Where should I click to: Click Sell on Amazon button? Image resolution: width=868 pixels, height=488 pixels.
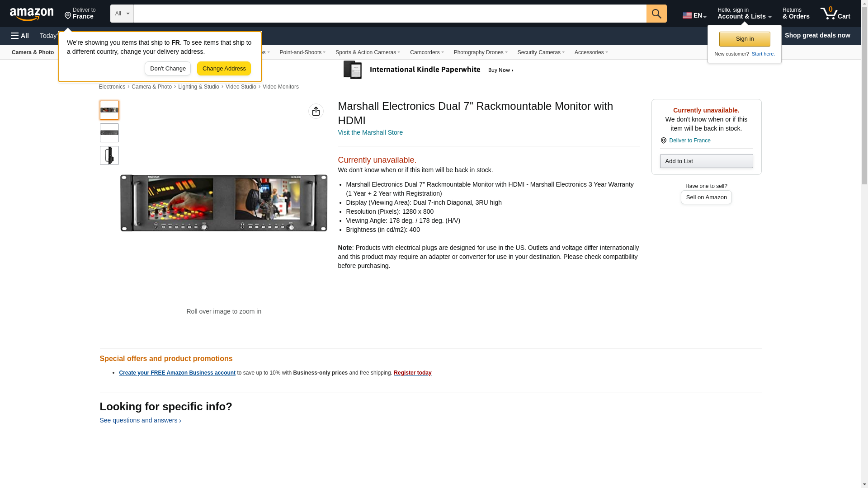point(706,197)
